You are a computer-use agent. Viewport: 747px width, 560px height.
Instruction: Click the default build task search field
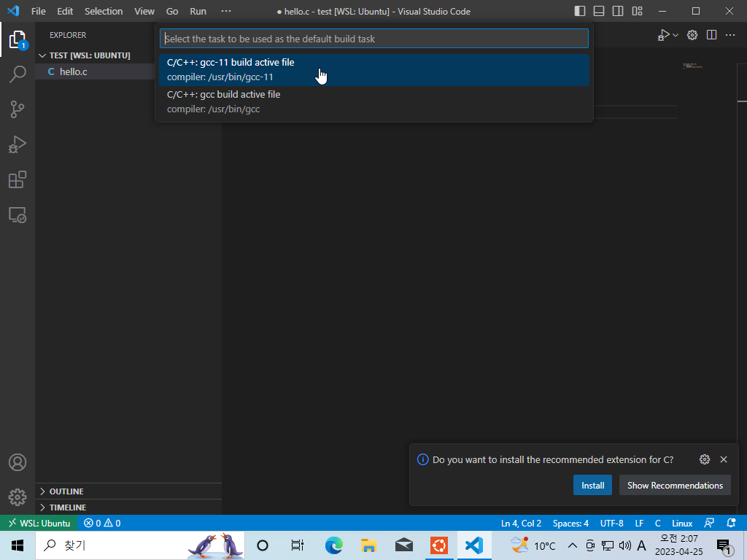(x=374, y=39)
